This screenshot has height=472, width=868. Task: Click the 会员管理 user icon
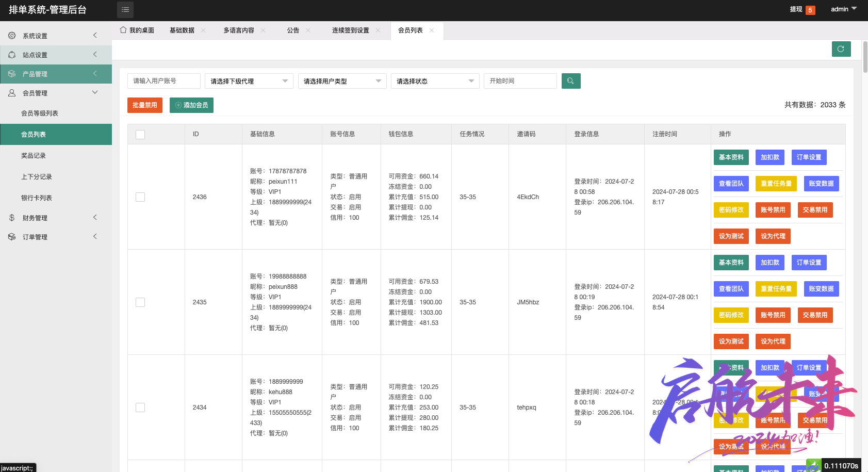tap(12, 93)
